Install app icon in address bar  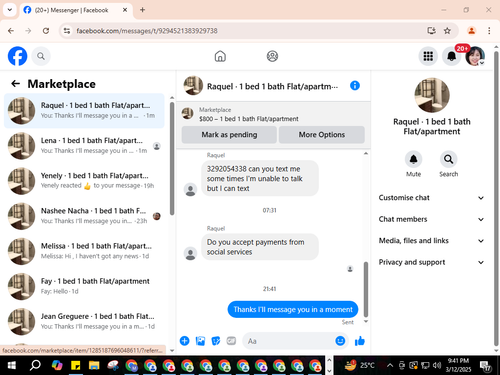tap(431, 31)
